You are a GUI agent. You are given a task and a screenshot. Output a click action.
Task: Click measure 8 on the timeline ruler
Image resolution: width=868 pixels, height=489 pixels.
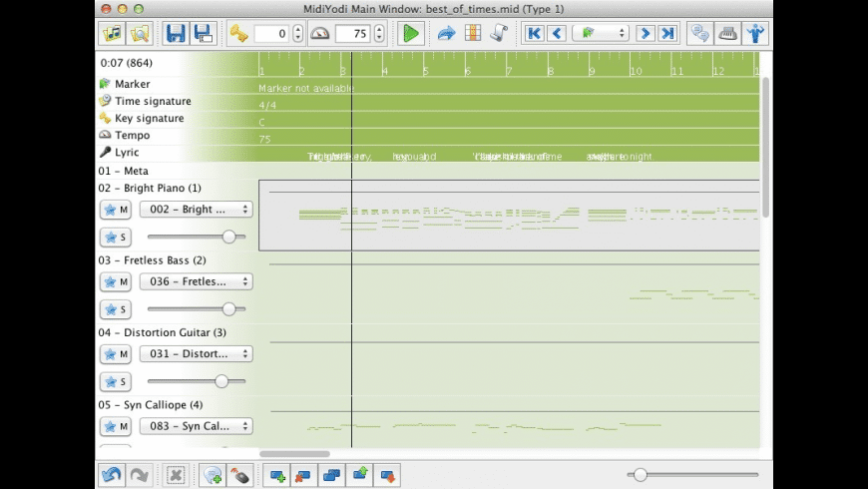coord(551,71)
